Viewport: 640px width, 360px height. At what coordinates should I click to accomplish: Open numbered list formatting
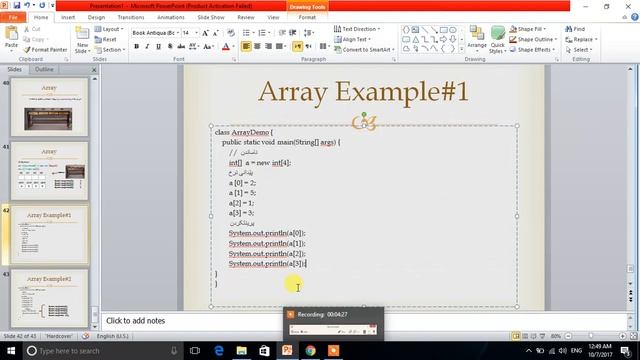coord(264,33)
